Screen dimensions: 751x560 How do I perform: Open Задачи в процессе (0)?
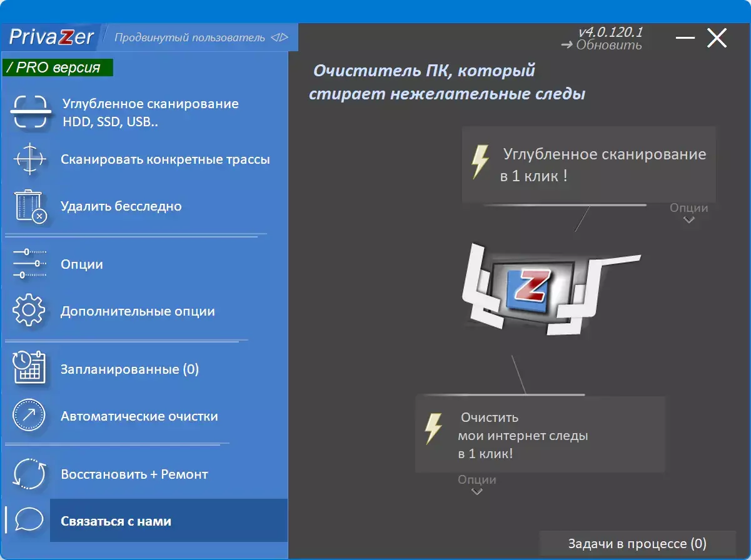pos(637,544)
